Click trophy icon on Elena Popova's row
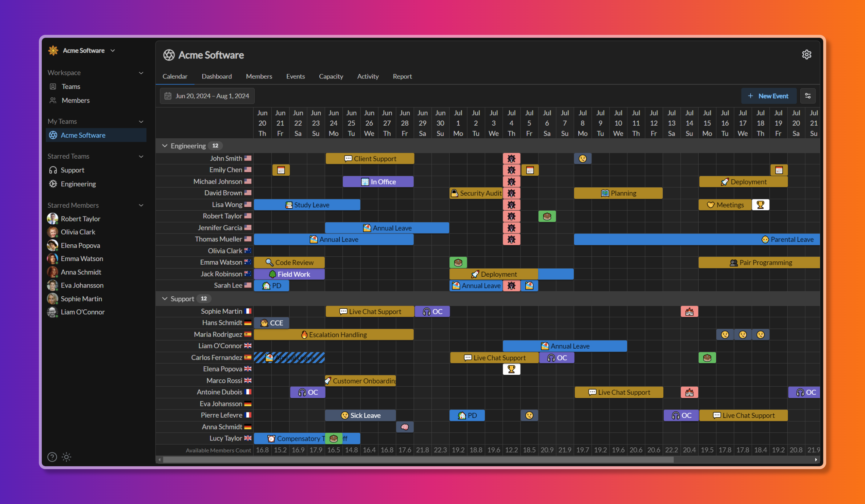Image resolution: width=865 pixels, height=504 pixels. (511, 369)
